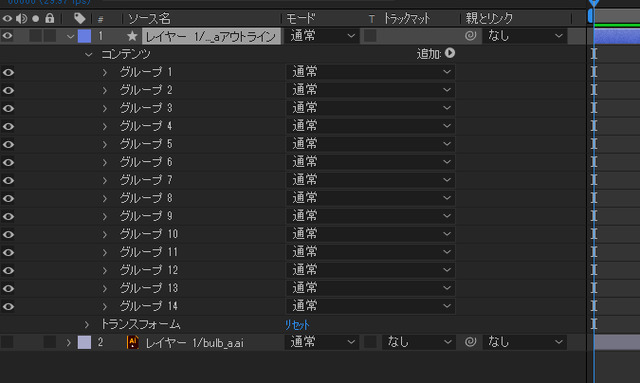Click the label tag column header icon
This screenshot has height=383, width=640.
(x=80, y=18)
